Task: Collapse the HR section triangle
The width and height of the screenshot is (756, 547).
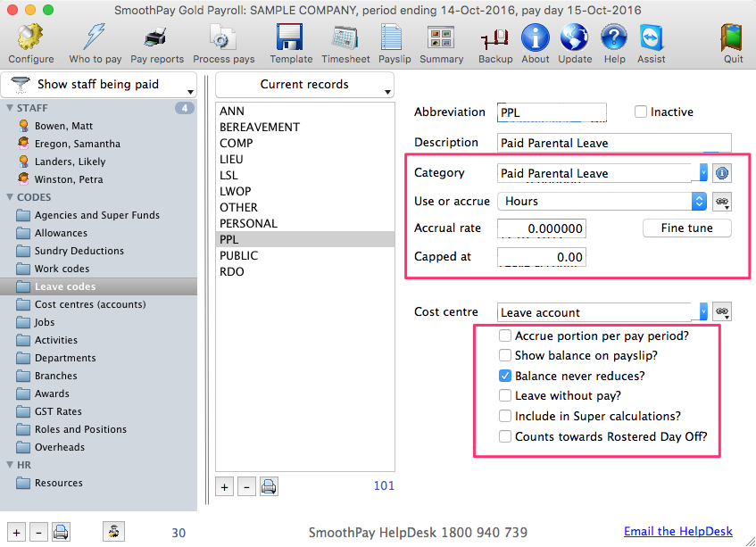Action: 9,465
